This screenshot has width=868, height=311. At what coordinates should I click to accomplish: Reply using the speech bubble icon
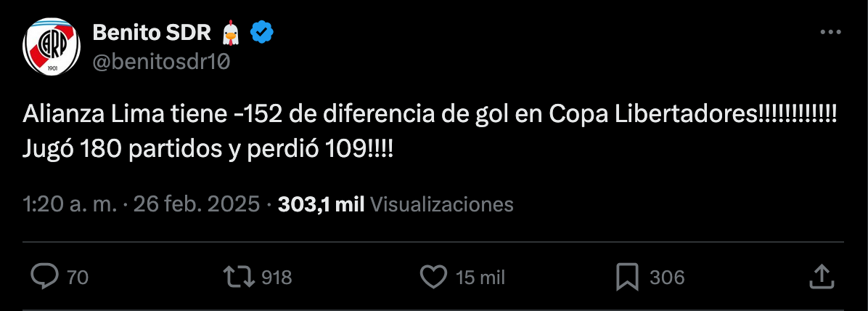coord(45,277)
